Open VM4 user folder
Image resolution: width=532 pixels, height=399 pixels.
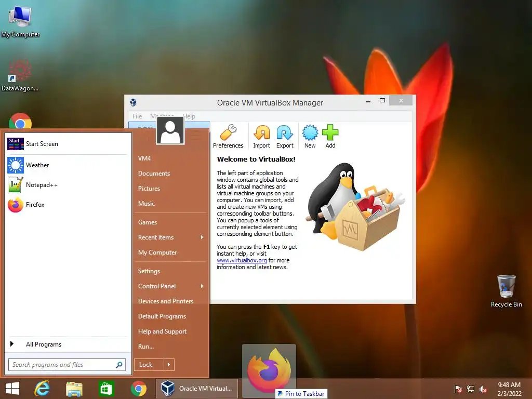(144, 158)
